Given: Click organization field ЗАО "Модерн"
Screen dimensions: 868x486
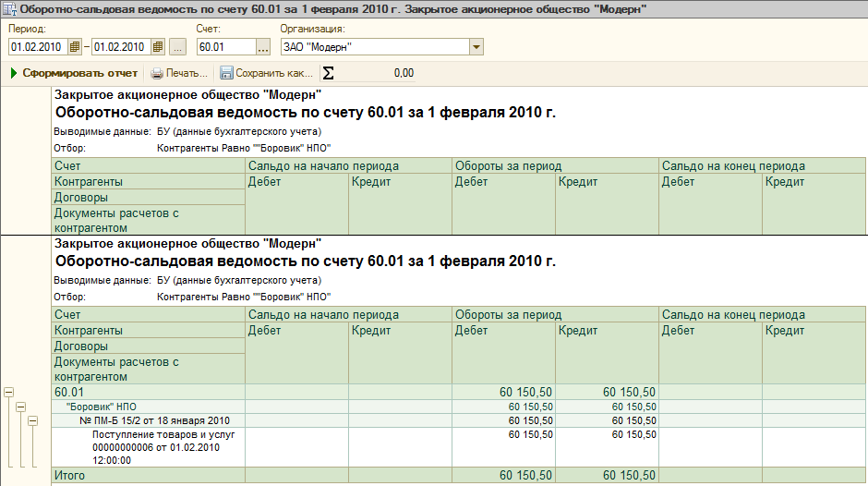Looking at the screenshot, I should point(375,47).
